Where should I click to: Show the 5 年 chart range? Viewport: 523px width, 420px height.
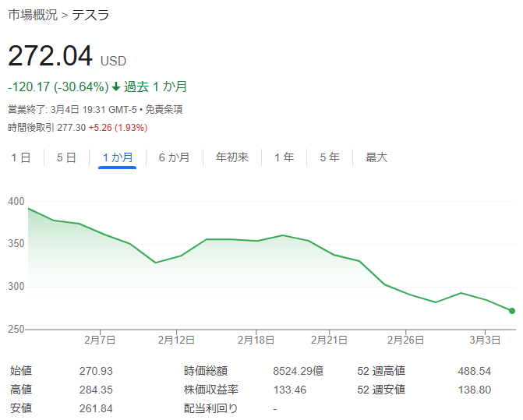[x=330, y=157]
